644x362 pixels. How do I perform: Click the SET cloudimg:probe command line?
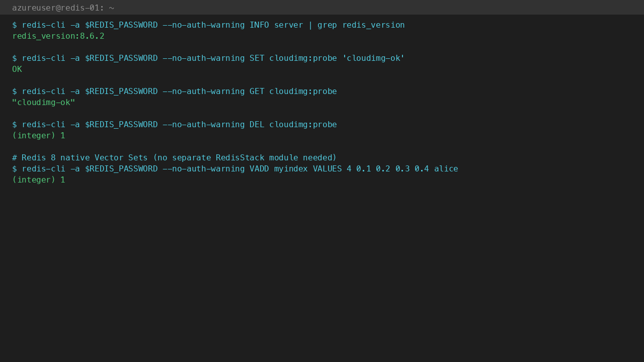pyautogui.click(x=208, y=58)
